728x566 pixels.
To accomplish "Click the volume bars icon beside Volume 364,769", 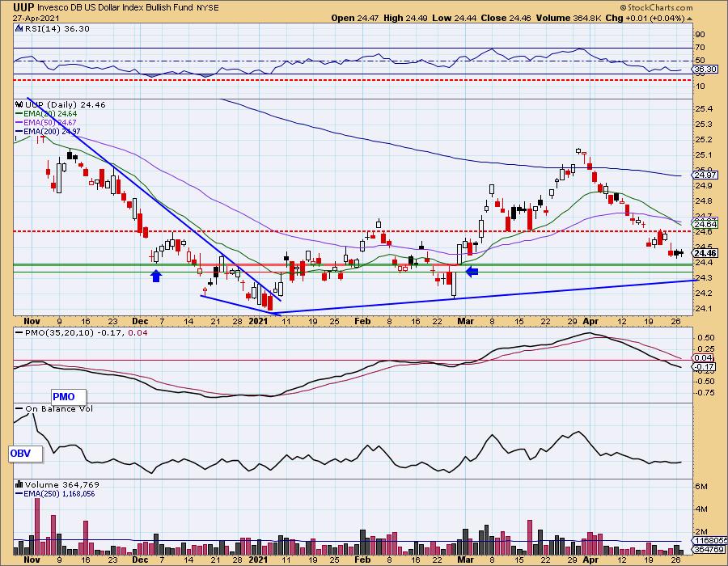I will pyautogui.click(x=19, y=484).
